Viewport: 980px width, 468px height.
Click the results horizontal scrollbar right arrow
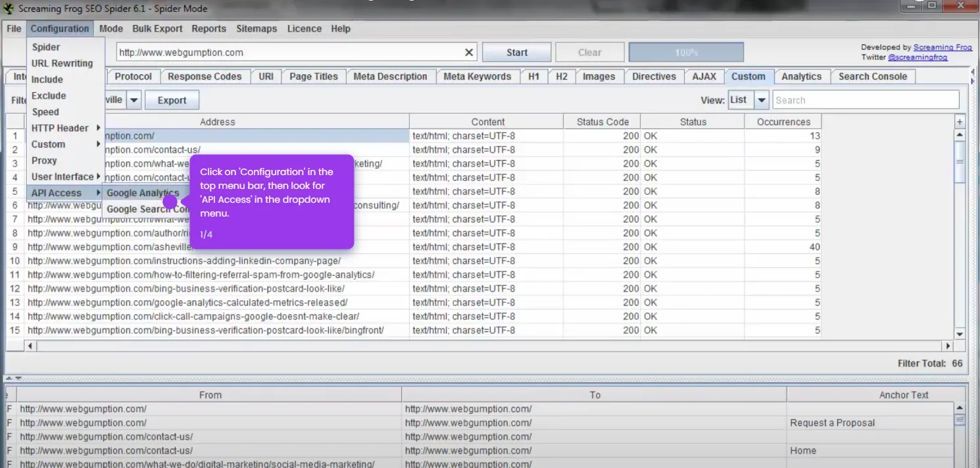coord(948,346)
